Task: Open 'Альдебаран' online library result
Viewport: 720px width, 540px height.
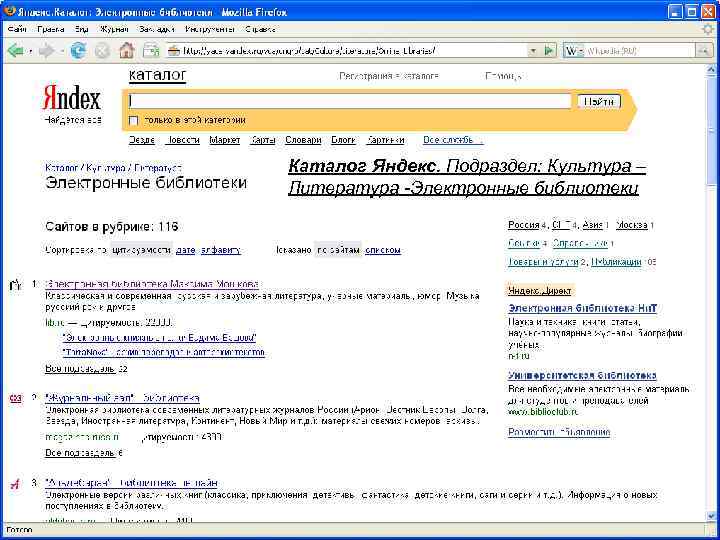Action: (132, 483)
